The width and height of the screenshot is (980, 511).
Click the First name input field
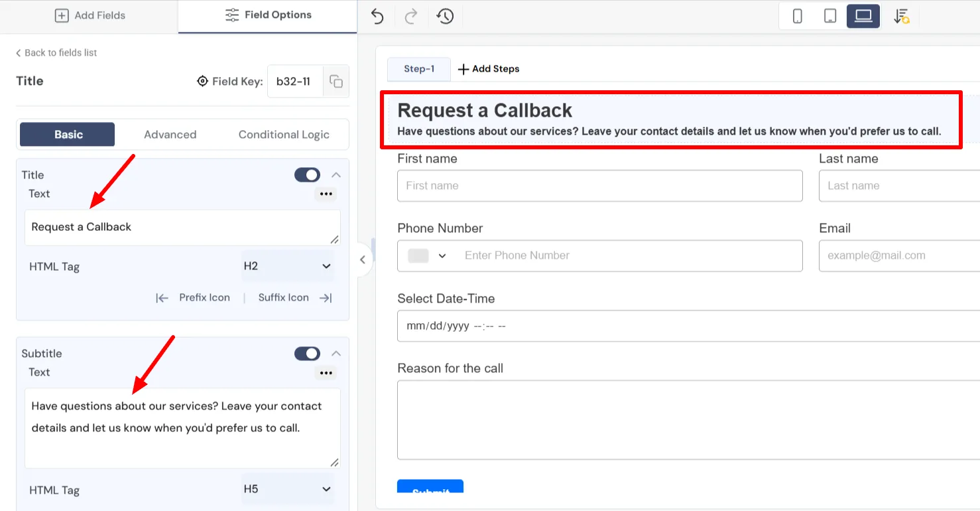600,186
